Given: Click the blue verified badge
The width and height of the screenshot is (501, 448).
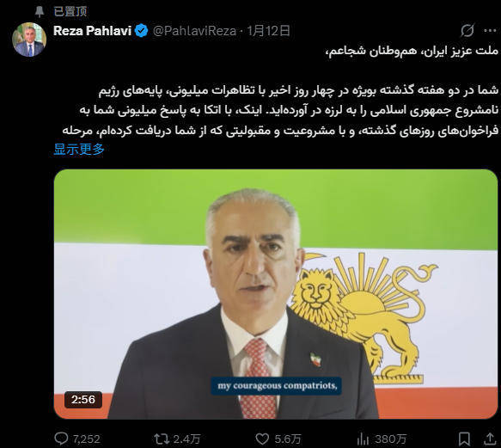Looking at the screenshot, I should (x=141, y=31).
